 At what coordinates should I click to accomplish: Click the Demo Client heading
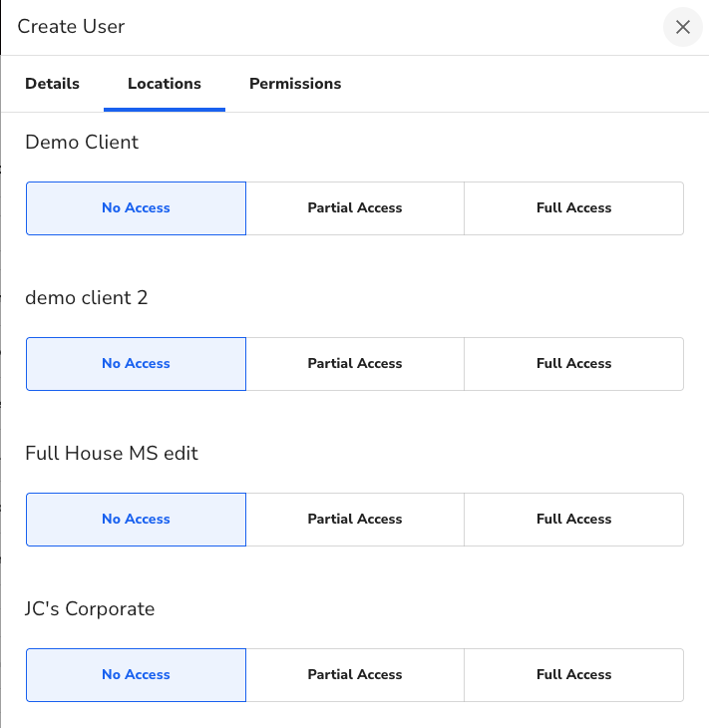click(x=82, y=143)
